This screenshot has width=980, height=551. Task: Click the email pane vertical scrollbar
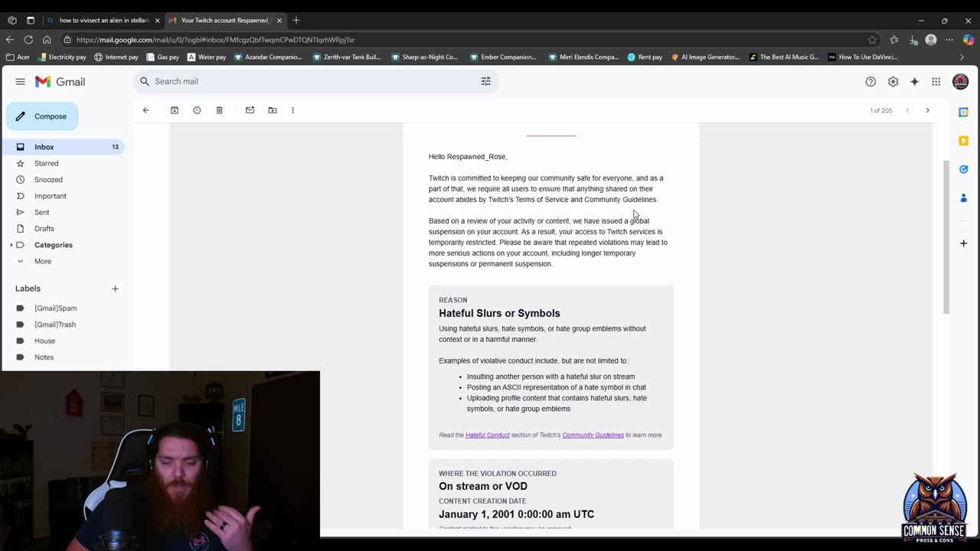(x=946, y=236)
